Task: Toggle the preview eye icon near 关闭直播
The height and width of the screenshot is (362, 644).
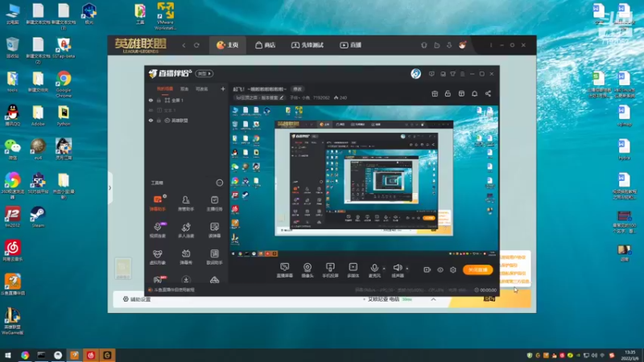Action: [x=440, y=269]
